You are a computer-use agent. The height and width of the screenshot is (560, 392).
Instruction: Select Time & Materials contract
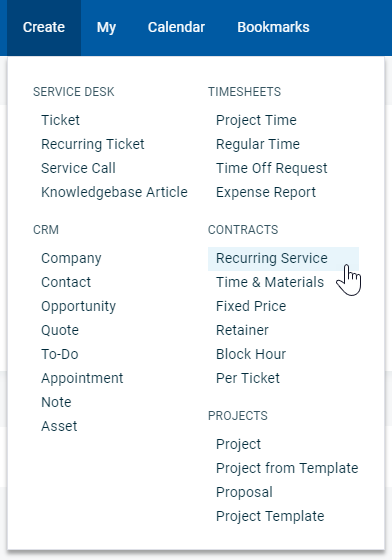coord(270,282)
